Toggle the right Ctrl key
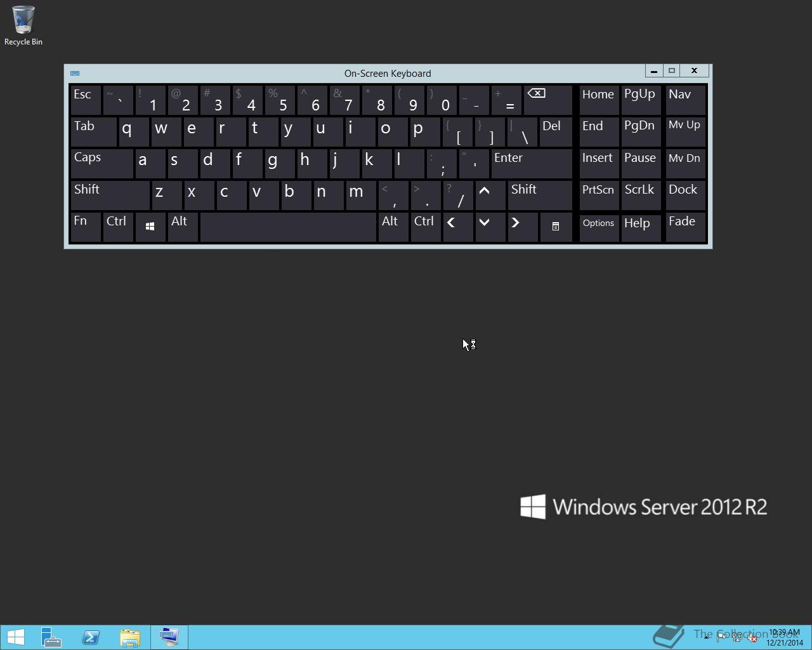 point(425,227)
